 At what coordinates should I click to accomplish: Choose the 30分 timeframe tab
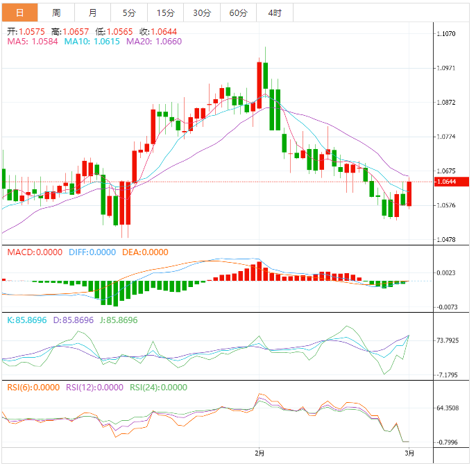[x=202, y=12]
